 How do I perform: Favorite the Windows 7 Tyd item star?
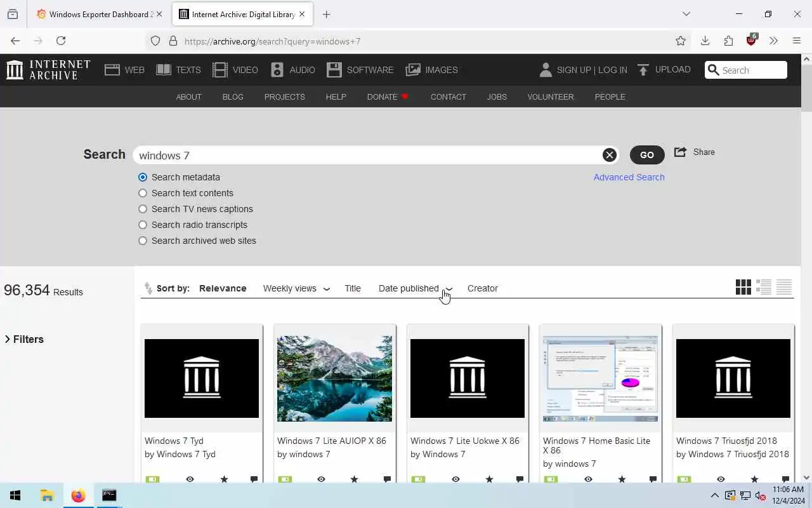pyautogui.click(x=224, y=479)
